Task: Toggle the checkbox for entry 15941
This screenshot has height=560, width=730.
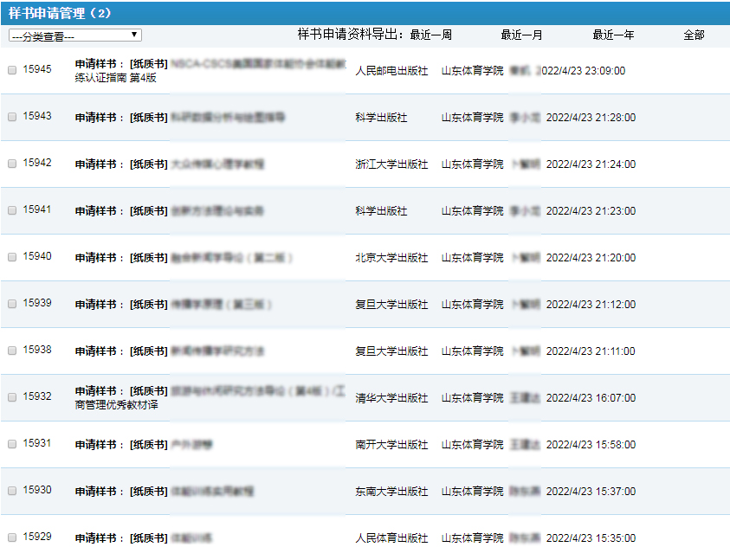Action: click(12, 210)
